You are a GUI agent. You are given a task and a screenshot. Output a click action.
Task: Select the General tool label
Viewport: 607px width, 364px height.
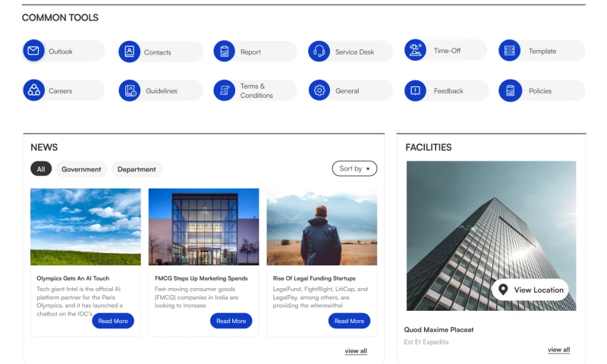(348, 91)
